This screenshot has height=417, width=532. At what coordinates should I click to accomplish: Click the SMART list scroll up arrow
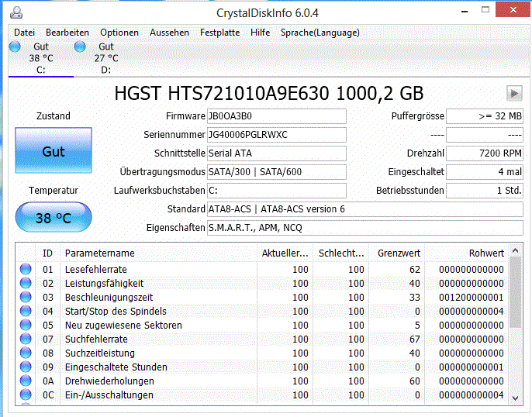pyautogui.click(x=516, y=251)
